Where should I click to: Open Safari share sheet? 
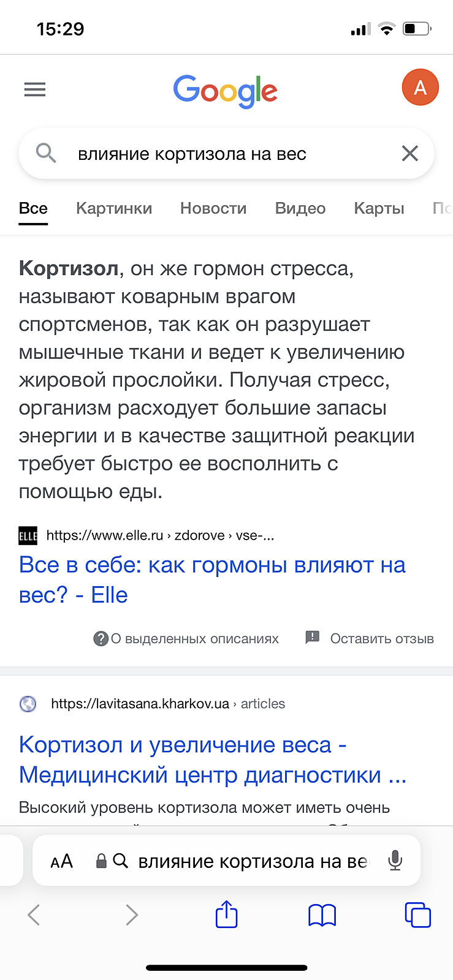pos(226,915)
